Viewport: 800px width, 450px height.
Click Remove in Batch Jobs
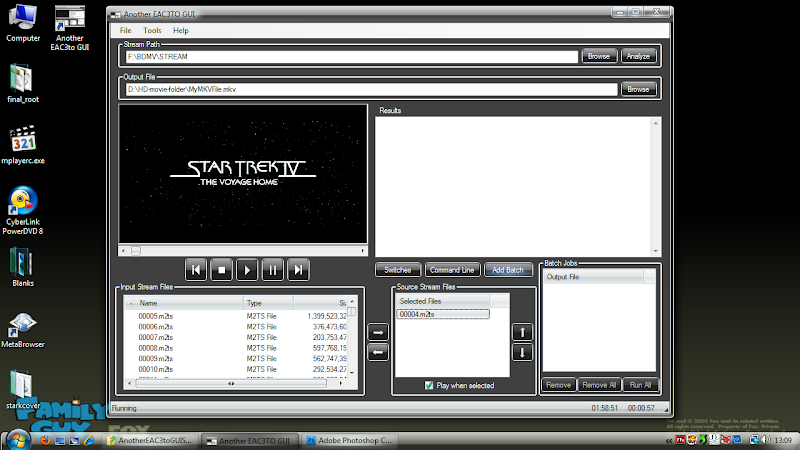558,385
